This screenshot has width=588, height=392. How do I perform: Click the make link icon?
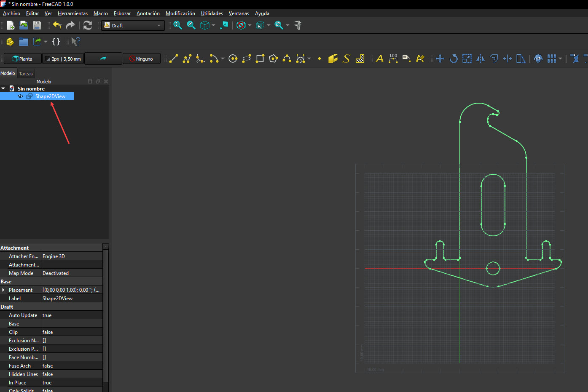point(37,42)
